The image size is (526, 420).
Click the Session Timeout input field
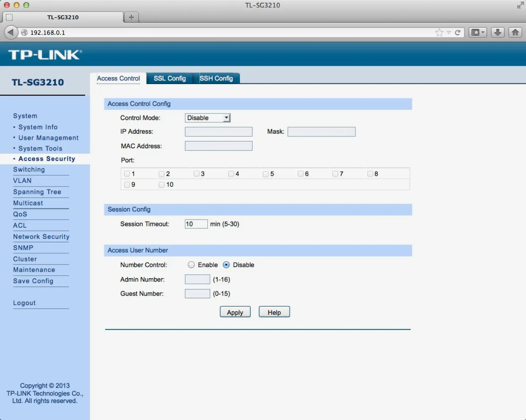point(196,224)
